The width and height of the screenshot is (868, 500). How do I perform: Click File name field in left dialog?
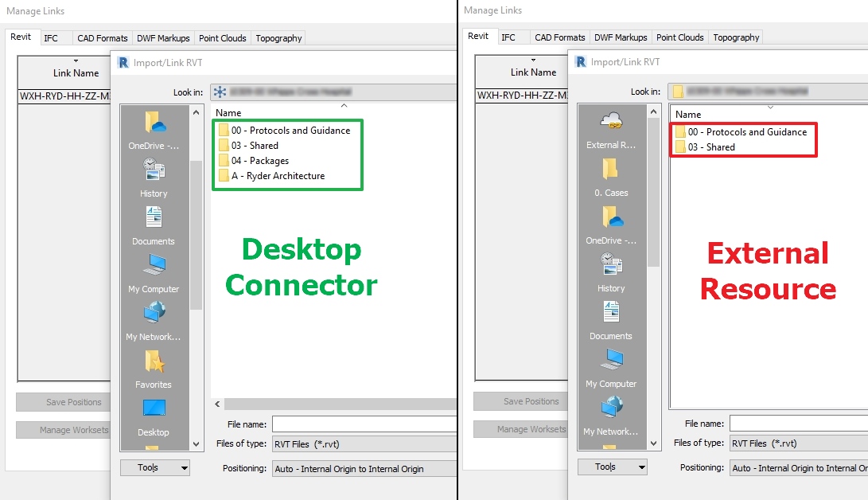(x=364, y=424)
